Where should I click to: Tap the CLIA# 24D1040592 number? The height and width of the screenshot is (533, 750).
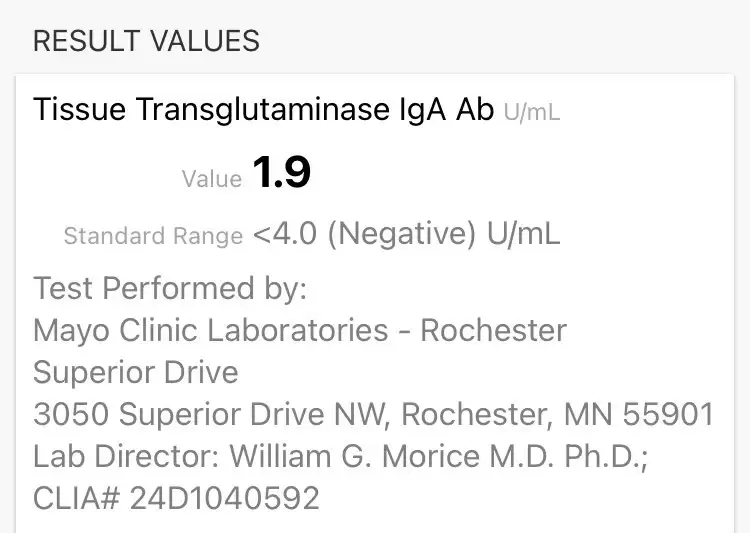click(x=176, y=498)
